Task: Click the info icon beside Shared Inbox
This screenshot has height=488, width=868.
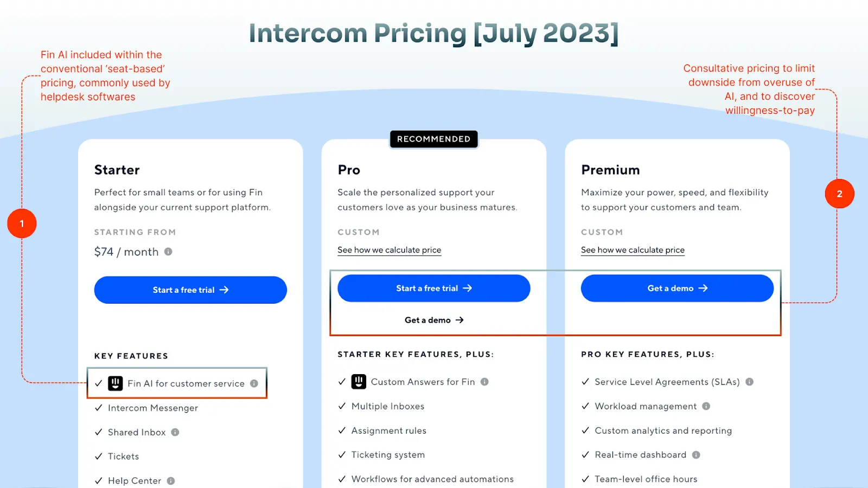Action: [x=175, y=432]
